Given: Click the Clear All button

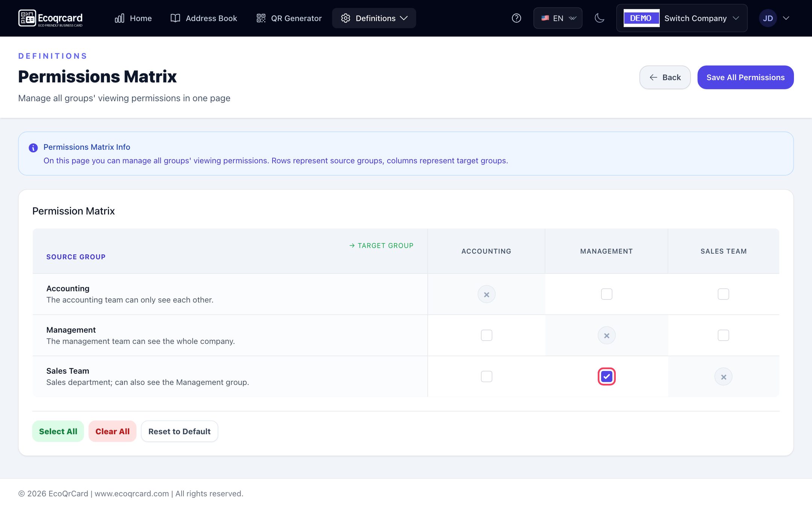Looking at the screenshot, I should click(x=112, y=431).
